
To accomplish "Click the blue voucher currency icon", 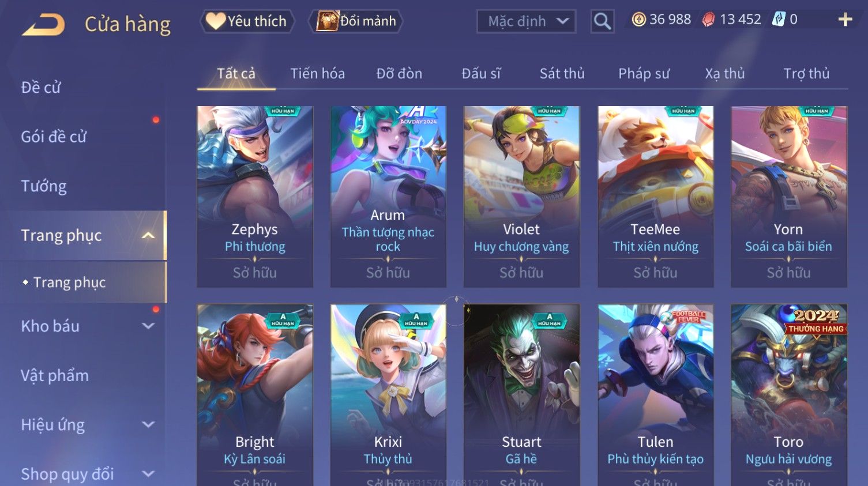I will coord(779,20).
